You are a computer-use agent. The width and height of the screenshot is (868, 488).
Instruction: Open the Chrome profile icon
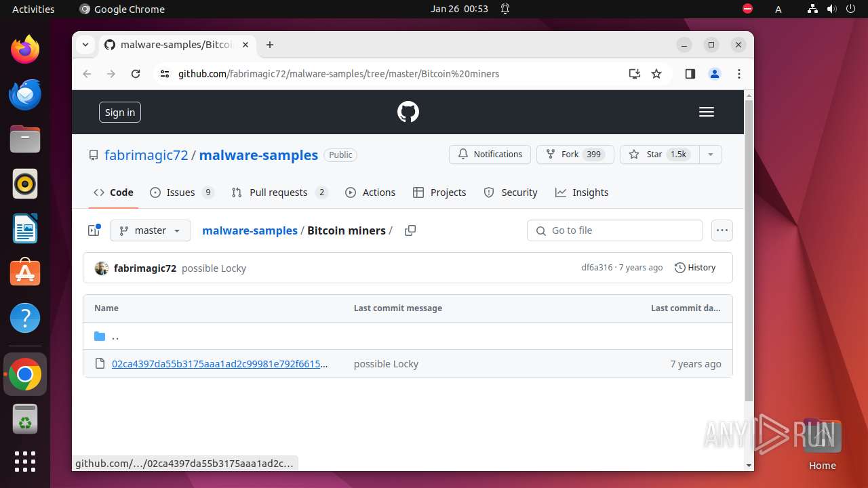(x=715, y=74)
